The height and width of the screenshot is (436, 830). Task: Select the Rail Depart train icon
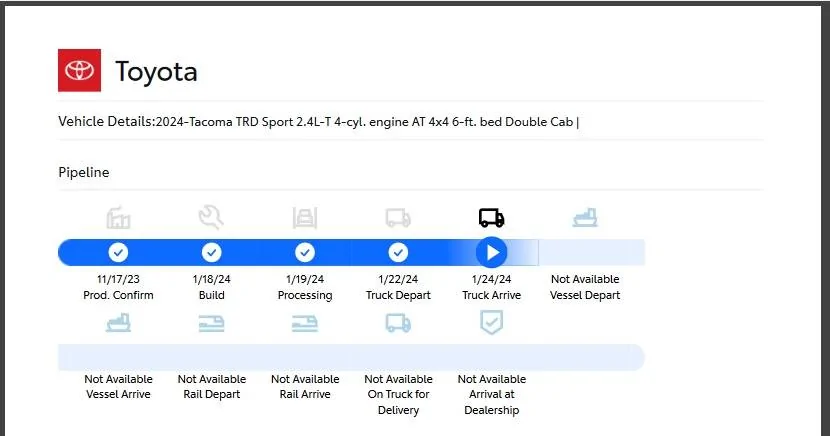point(211,323)
